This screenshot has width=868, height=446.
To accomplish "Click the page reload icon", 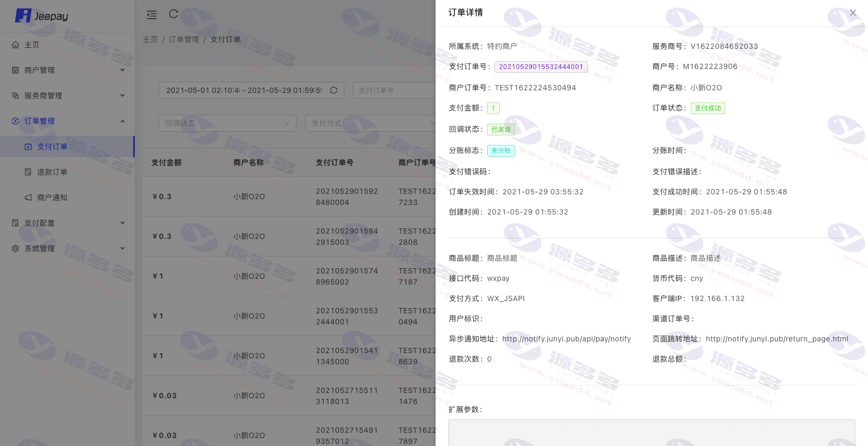I will [173, 14].
